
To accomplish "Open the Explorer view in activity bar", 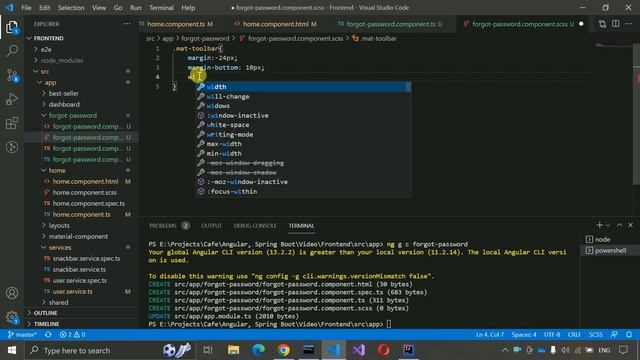I will coord(12,28).
